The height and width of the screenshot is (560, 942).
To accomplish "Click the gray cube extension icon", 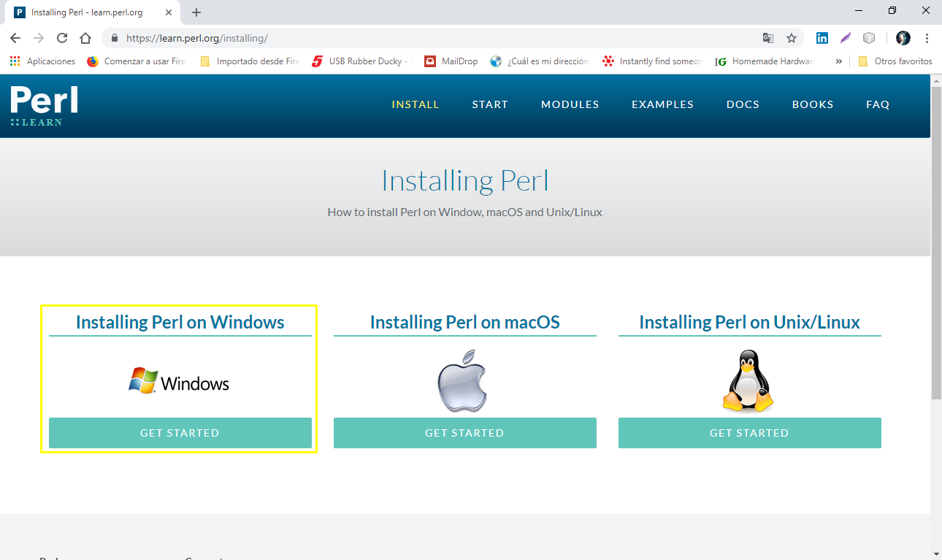I will pyautogui.click(x=869, y=38).
